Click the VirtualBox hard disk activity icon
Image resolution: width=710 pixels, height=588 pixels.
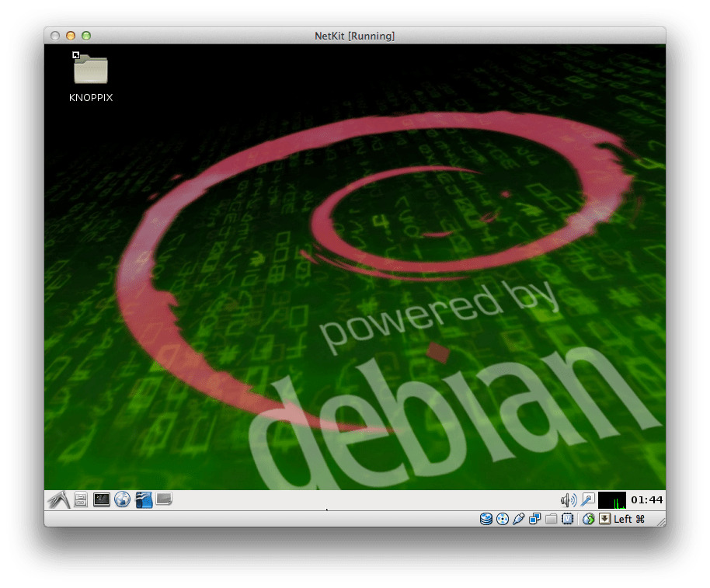pyautogui.click(x=486, y=519)
